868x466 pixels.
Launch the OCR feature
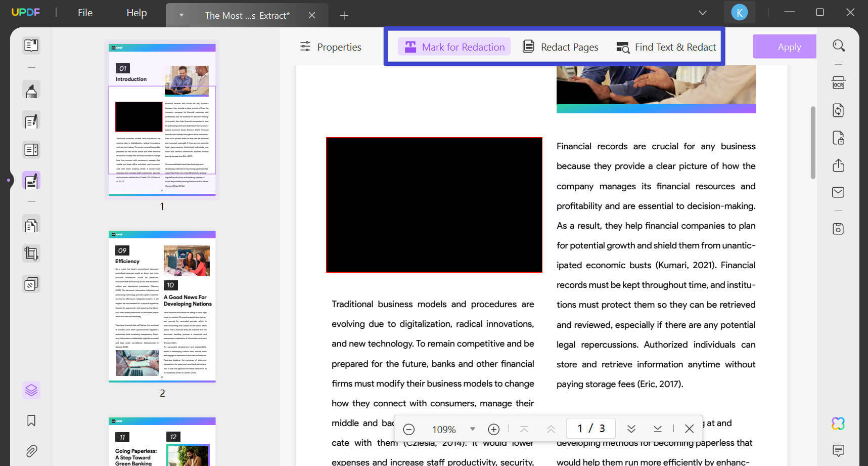838,82
